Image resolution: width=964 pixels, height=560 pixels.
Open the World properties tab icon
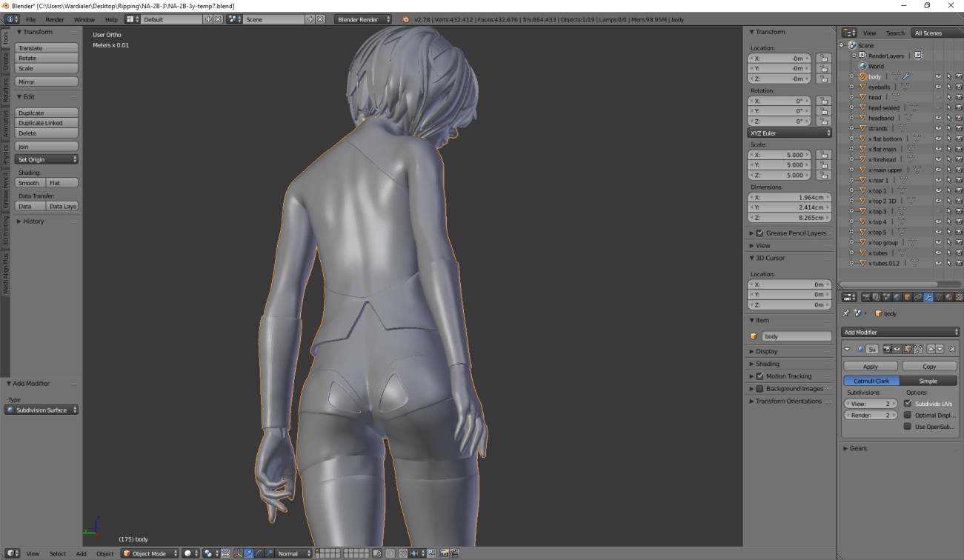pyautogui.click(x=897, y=297)
